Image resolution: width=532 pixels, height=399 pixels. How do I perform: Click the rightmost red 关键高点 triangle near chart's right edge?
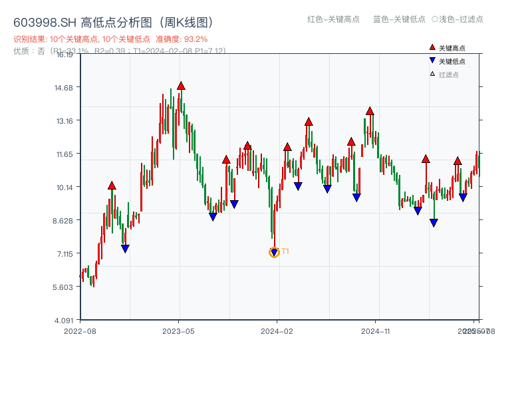point(458,160)
